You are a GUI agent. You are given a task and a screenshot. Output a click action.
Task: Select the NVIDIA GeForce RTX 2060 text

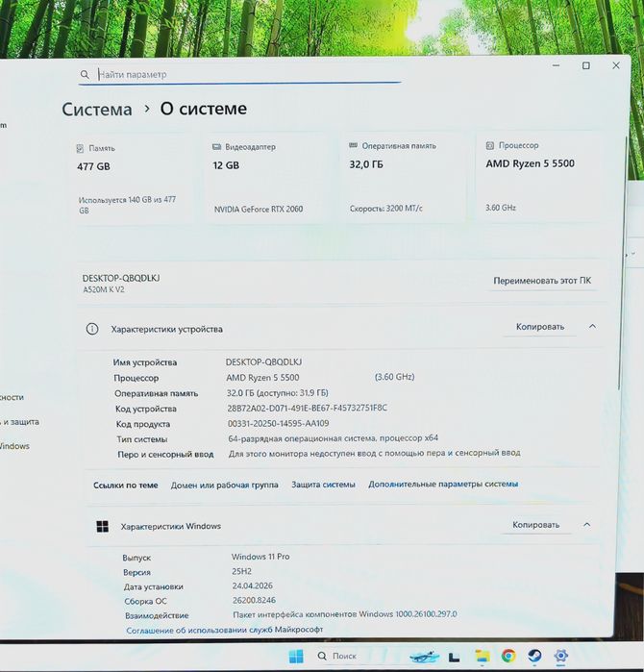click(259, 210)
